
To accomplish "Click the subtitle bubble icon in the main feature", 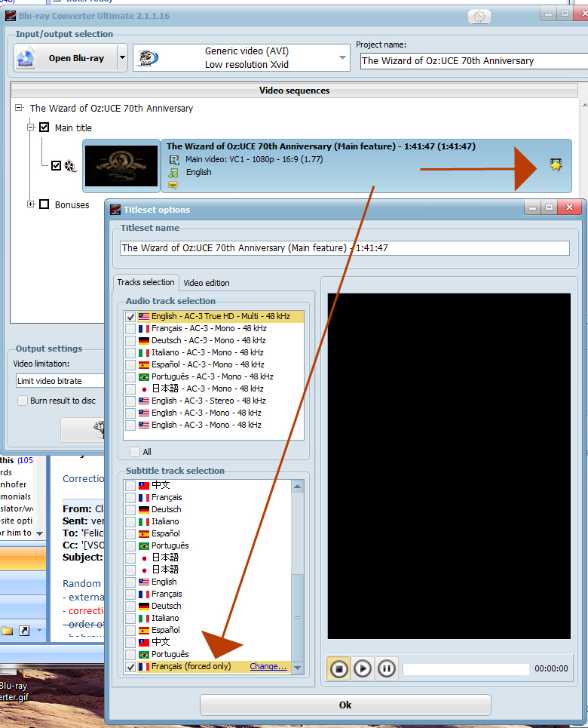I will 173,186.
